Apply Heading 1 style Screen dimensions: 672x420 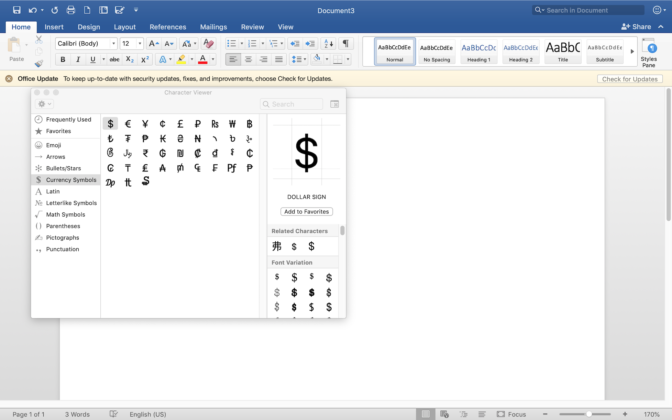[x=479, y=51]
